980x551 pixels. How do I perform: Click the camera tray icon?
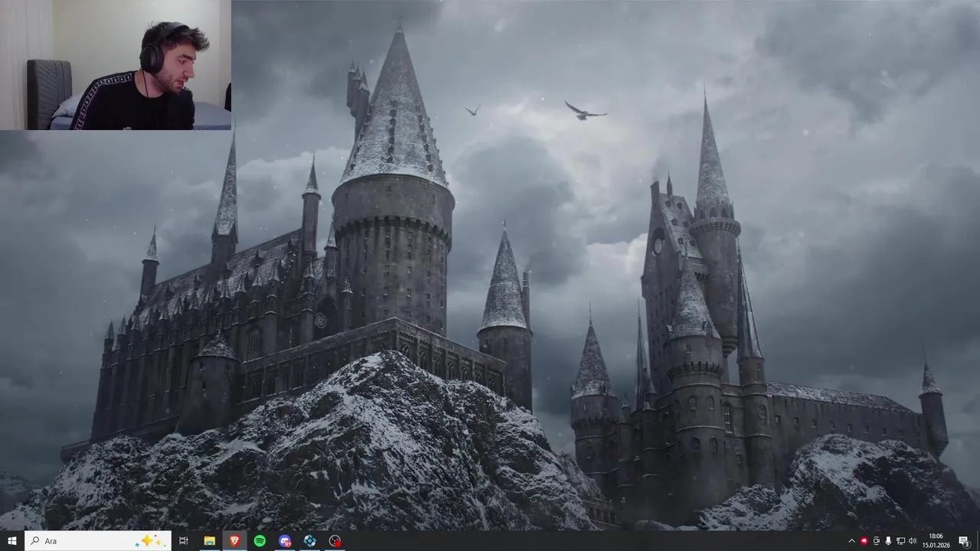[877, 541]
